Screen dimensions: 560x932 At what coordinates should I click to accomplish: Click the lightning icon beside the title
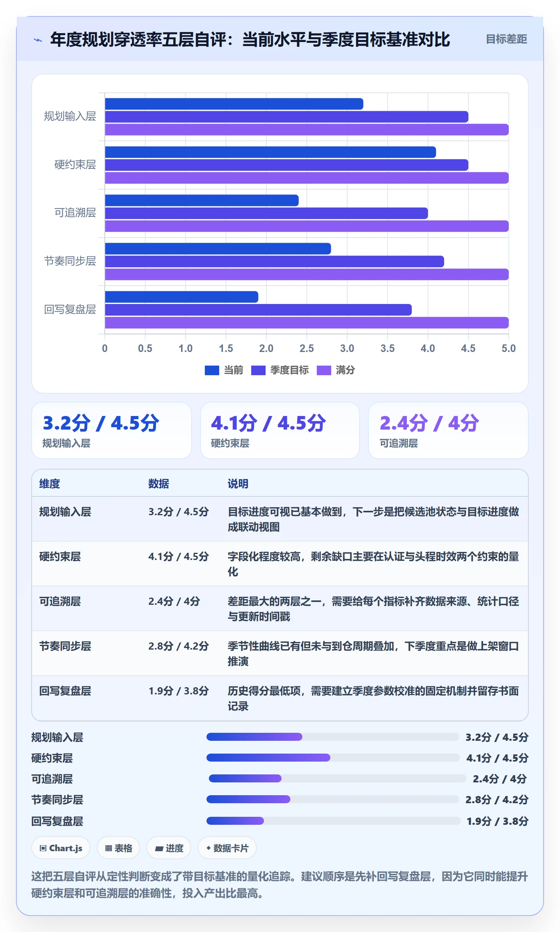[x=38, y=40]
